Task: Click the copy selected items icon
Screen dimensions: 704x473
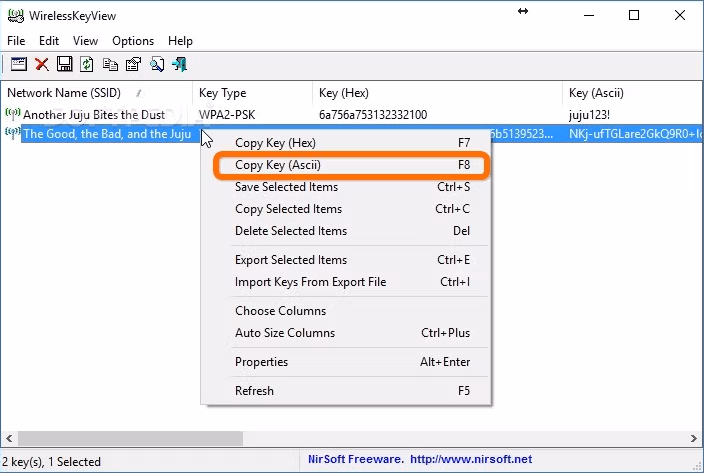Action: [x=110, y=64]
